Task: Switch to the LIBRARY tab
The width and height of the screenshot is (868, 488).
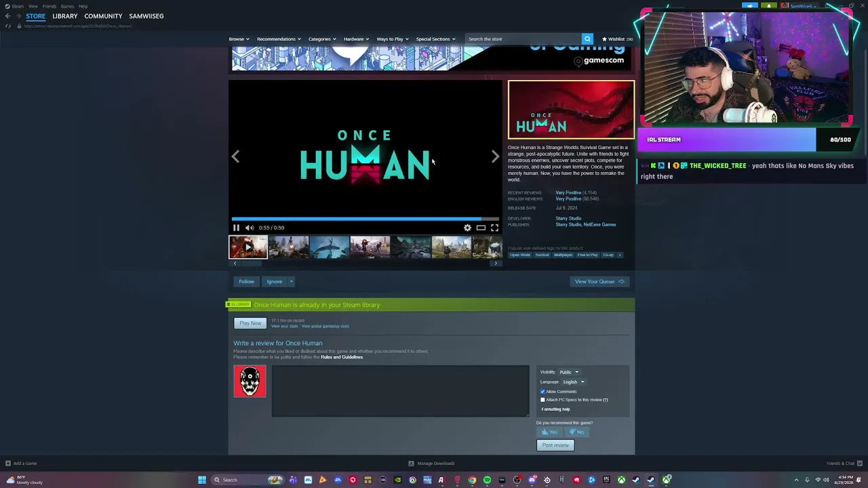Action: 65,16
